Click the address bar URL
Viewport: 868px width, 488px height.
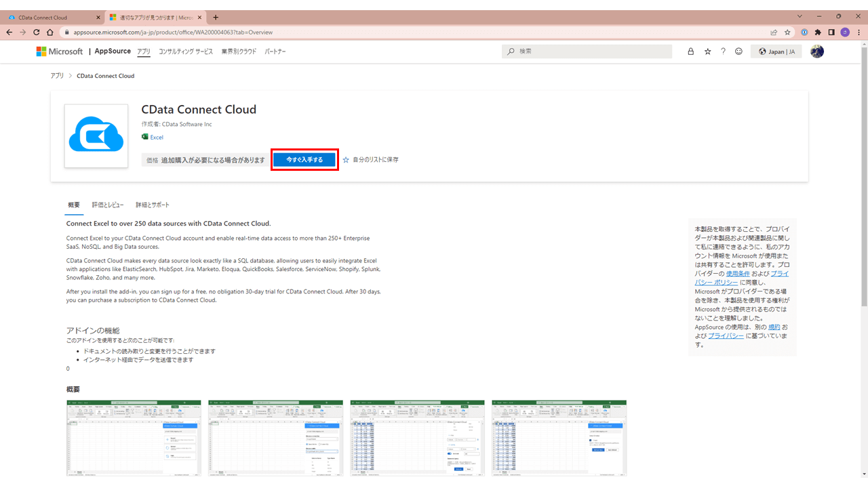click(x=173, y=32)
